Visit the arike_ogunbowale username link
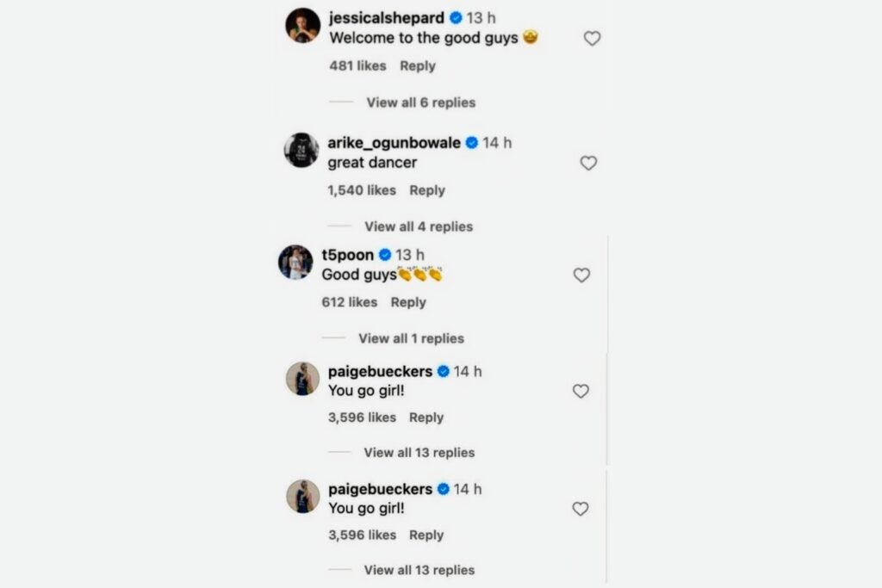The width and height of the screenshot is (882, 588). [x=394, y=143]
